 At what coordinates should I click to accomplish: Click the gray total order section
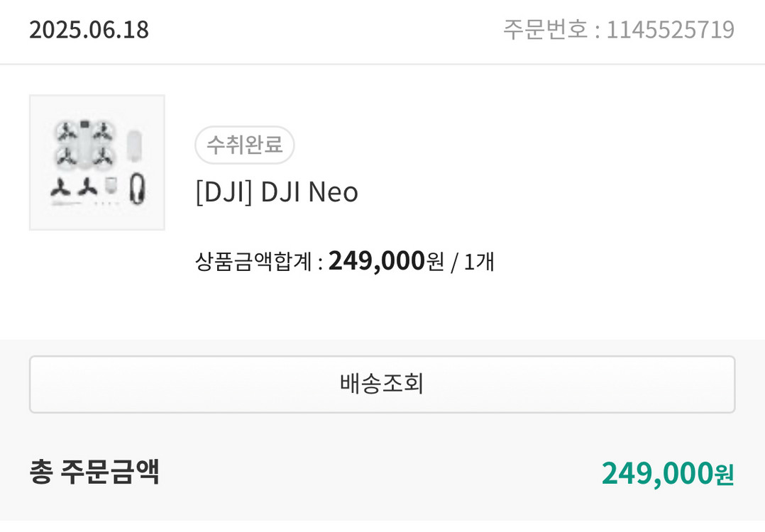(382, 472)
